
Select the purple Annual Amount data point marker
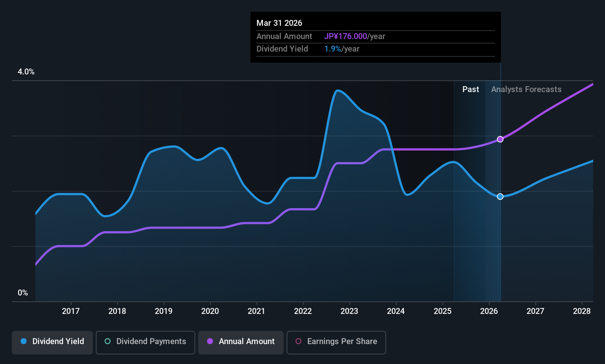[x=500, y=139]
